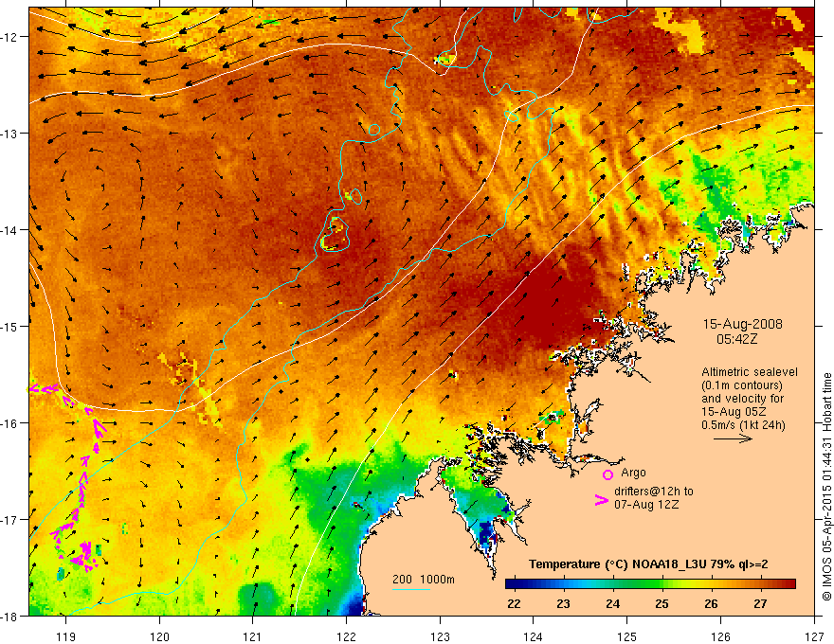Click the magenta drifter arrowhead legend symbol
The width and height of the screenshot is (834, 644).
pos(601,500)
